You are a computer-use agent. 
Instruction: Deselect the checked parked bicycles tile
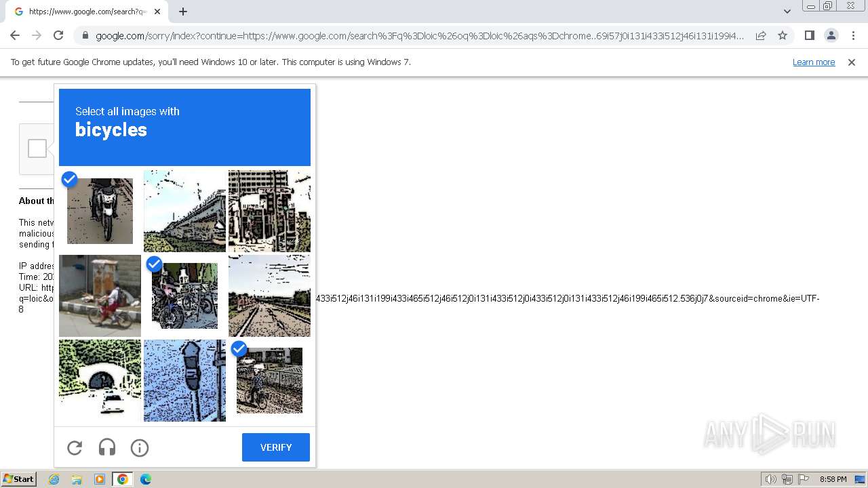click(x=184, y=296)
